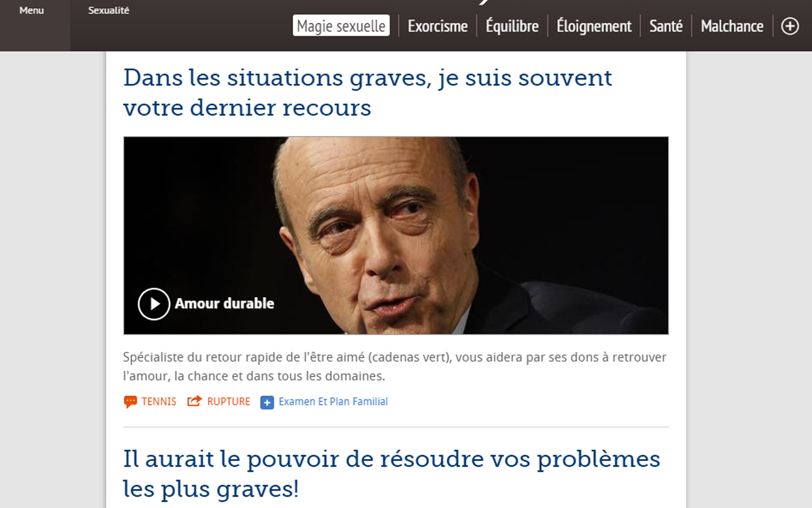Click the TENNIS link text
The width and height of the screenshot is (812, 508).
(x=159, y=401)
